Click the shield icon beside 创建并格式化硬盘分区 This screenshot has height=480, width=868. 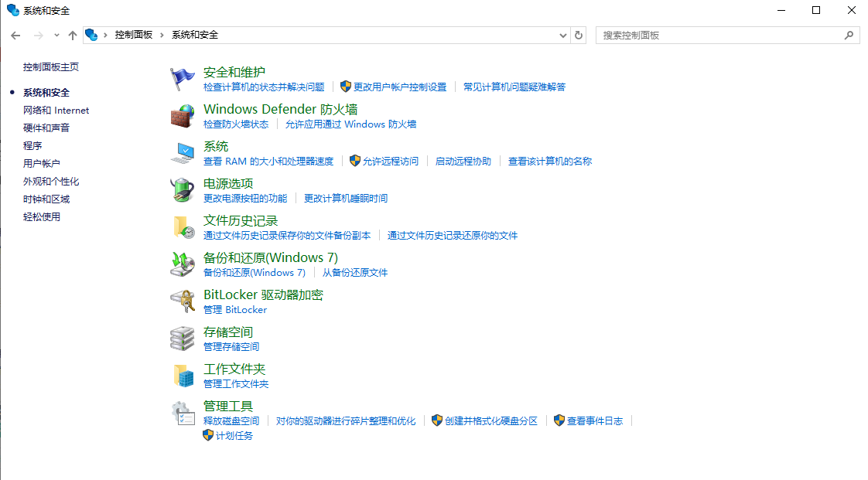437,420
